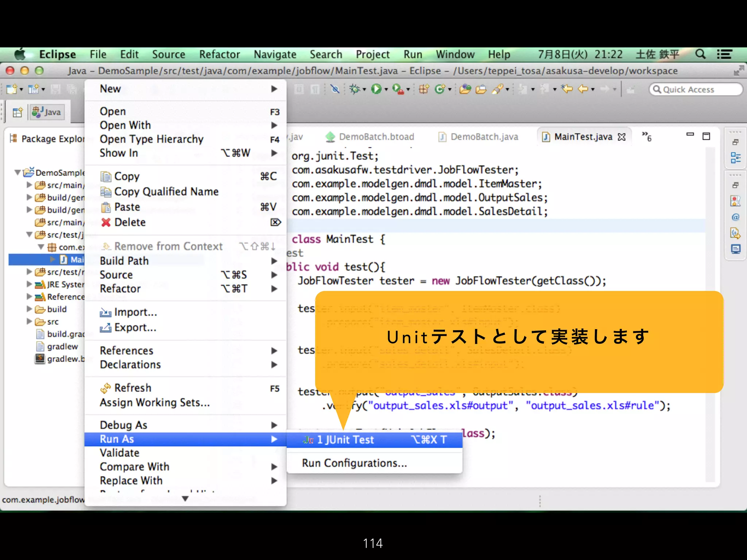Click the Back navigation arrow icon
This screenshot has height=560, width=747.
(584, 89)
